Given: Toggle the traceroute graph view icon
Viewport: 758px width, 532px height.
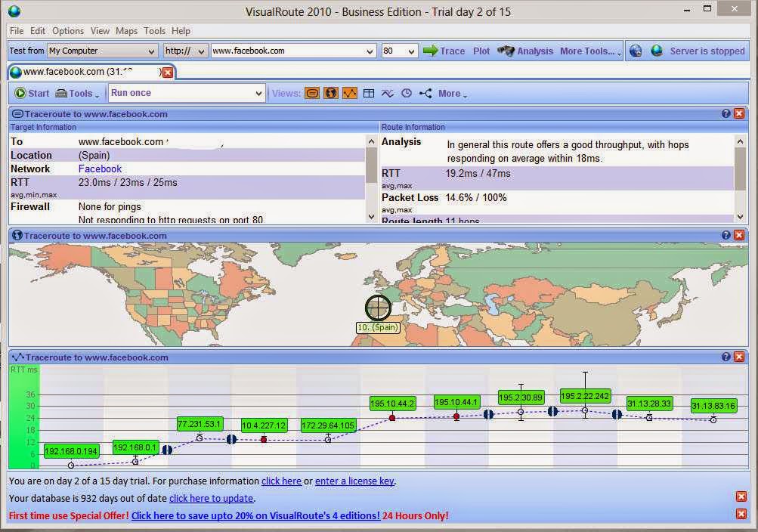Looking at the screenshot, I should click(x=350, y=94).
